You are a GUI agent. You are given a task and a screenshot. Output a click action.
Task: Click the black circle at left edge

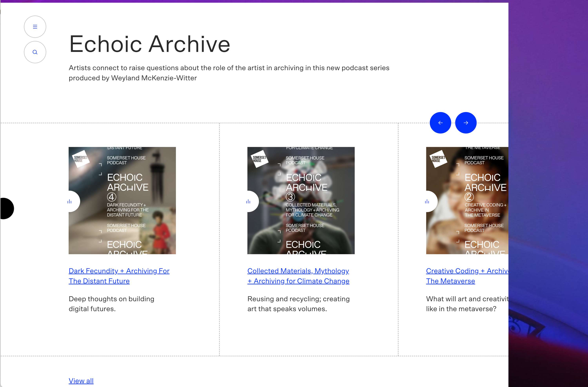[7, 209]
